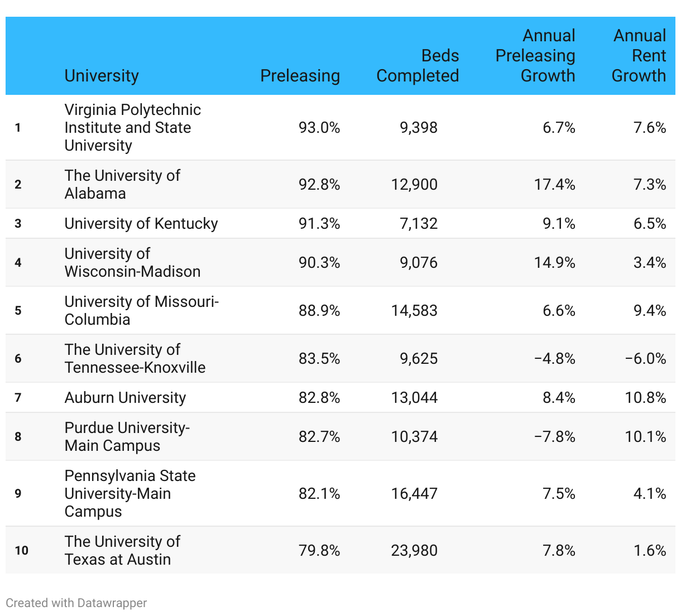Select the 93.0% preleasing value
681x616 pixels.
pyautogui.click(x=319, y=128)
